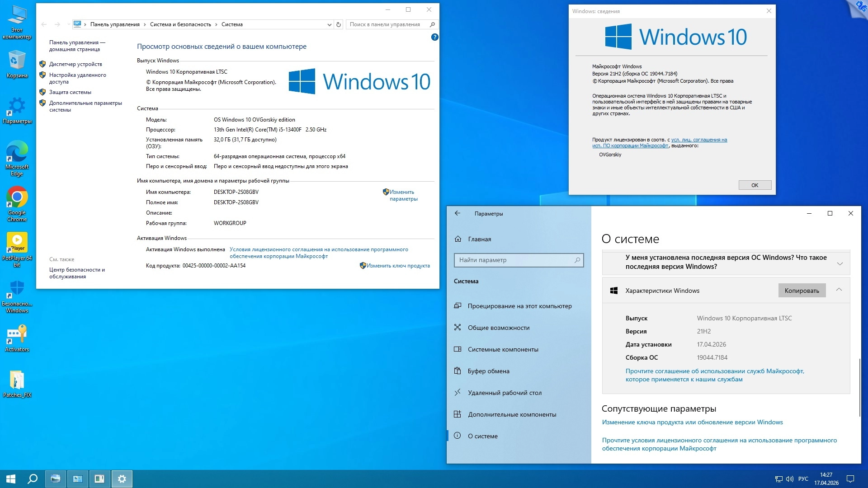Open Projecting to this PC settings

click(519, 306)
